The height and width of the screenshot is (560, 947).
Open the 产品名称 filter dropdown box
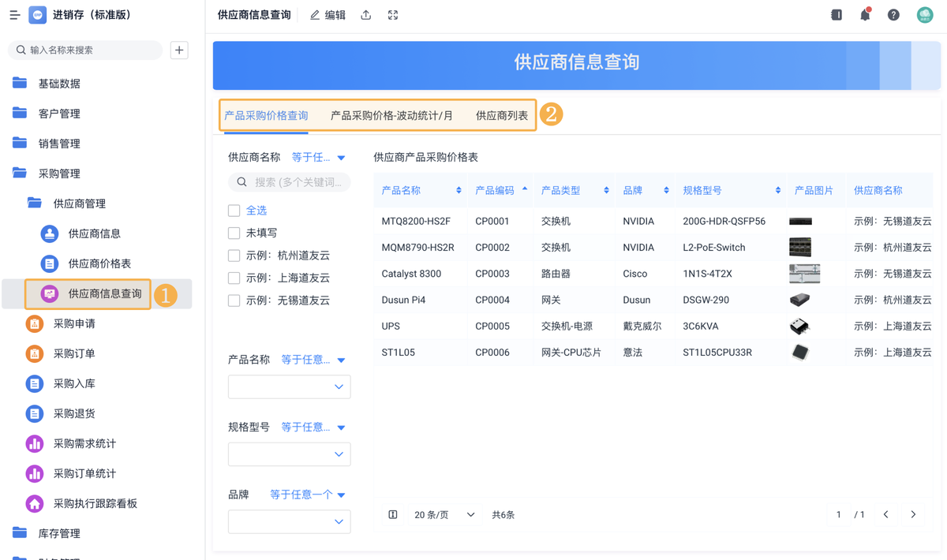pyautogui.click(x=289, y=386)
